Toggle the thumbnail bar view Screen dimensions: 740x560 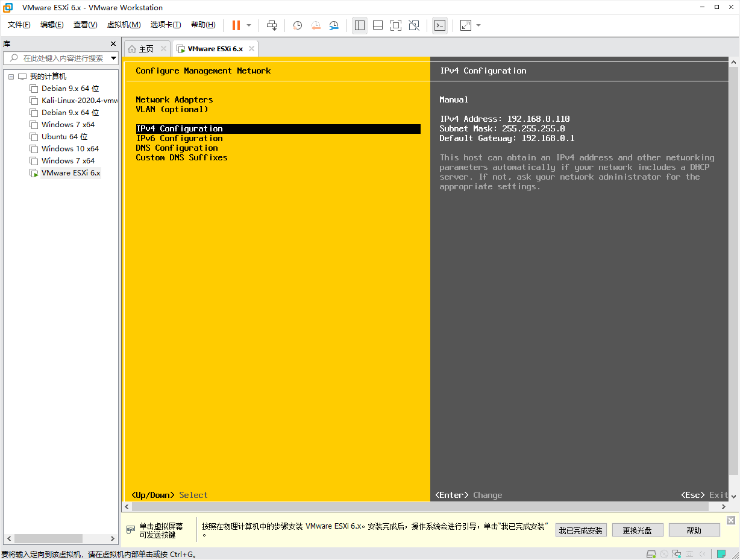pyautogui.click(x=378, y=25)
